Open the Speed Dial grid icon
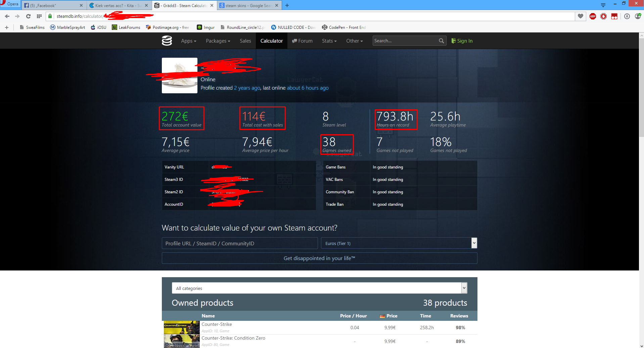The image size is (644, 348). [39, 16]
